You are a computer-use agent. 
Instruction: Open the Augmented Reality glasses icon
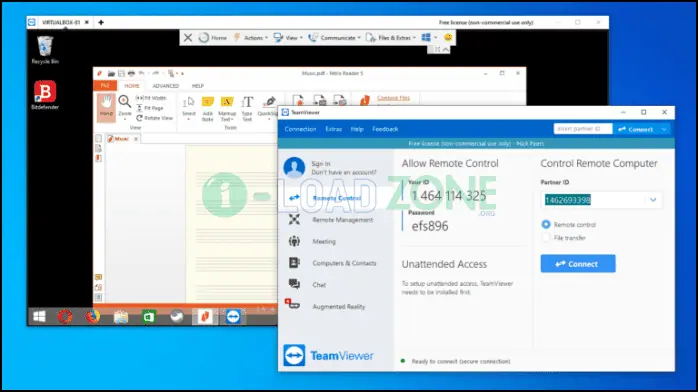pyautogui.click(x=292, y=304)
